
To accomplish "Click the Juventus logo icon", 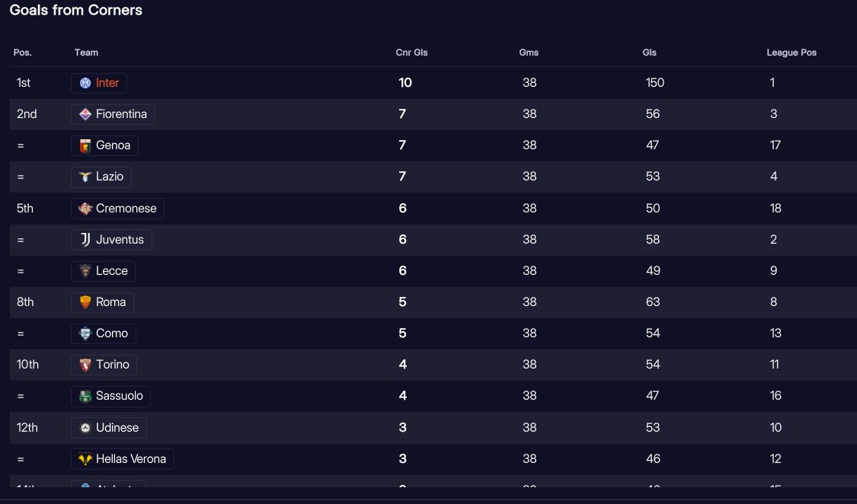I will (x=85, y=240).
